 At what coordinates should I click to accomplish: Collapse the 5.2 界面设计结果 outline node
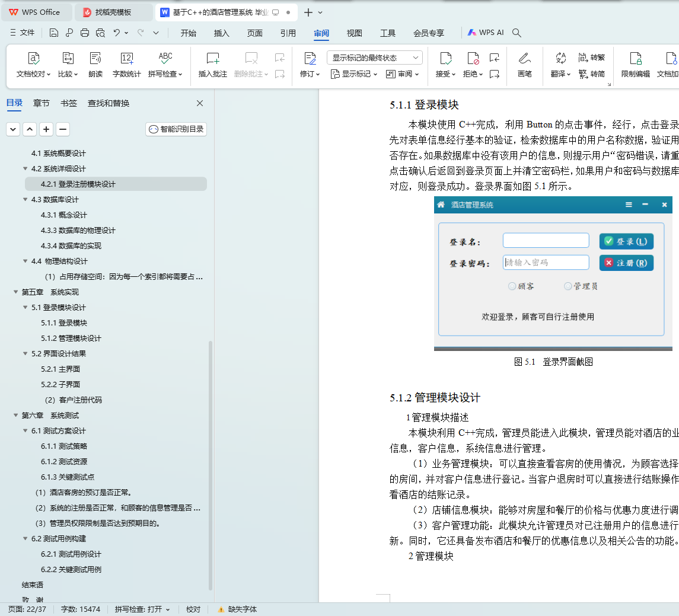pyautogui.click(x=25, y=354)
